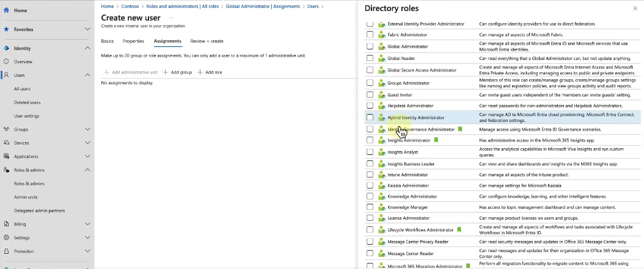Viewport: 644px width, 269px height.
Task: Open Roles and administrators | All roles breadcrumb
Action: (182, 6)
